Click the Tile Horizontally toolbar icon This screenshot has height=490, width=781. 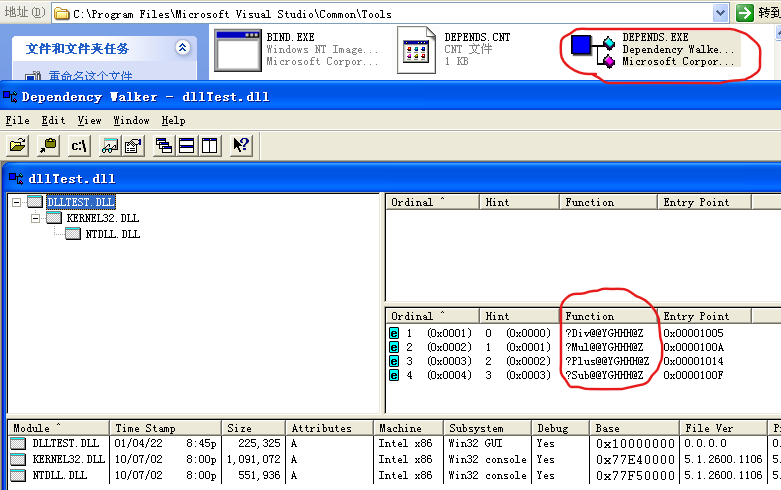[x=187, y=145]
